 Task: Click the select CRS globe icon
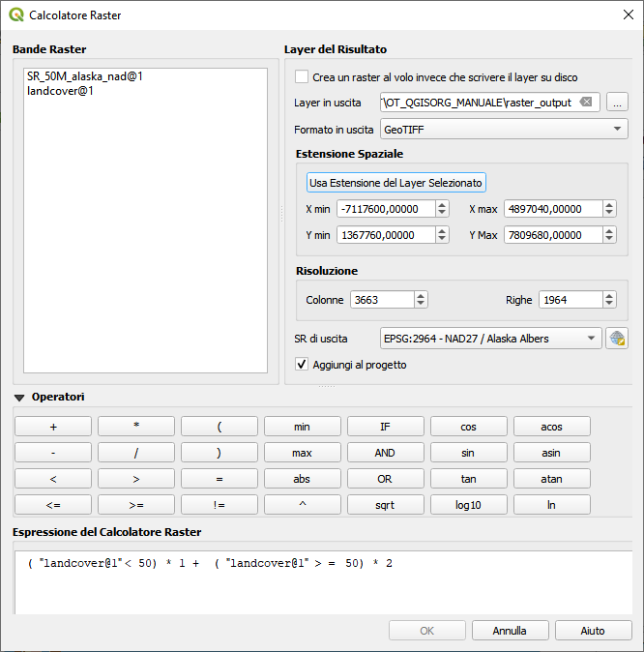tap(617, 339)
